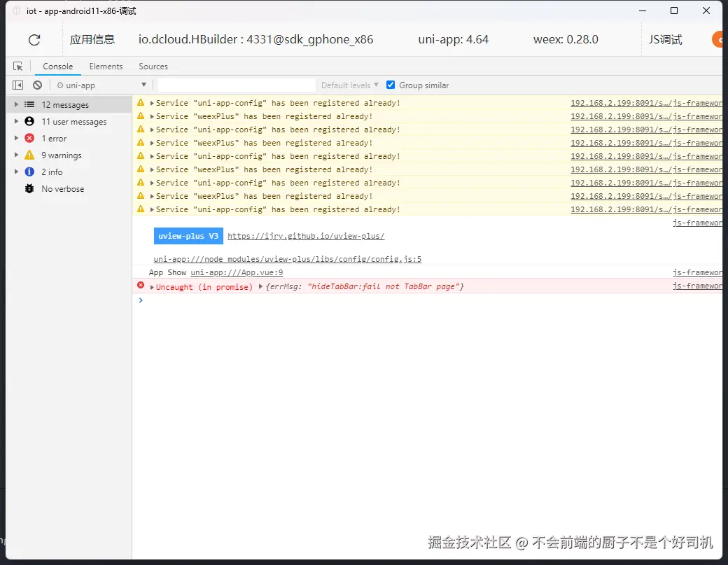Viewport: 728px width, 565px height.
Task: Switch to the Elements tab
Action: (106, 67)
